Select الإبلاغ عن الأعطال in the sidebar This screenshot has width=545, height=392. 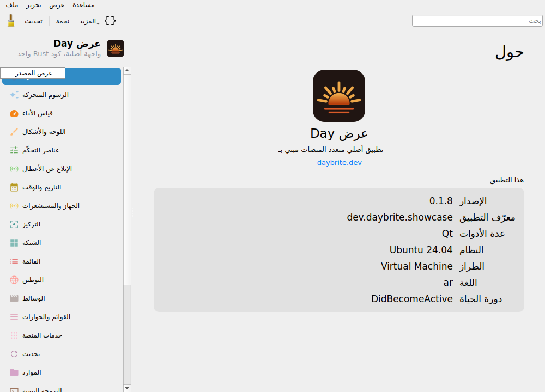[62, 169]
